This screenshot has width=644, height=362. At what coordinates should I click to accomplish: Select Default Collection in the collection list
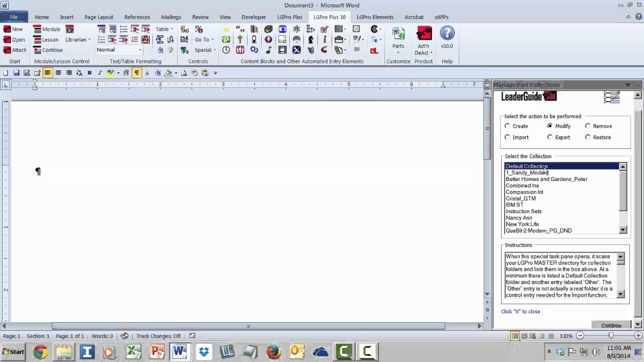(562, 166)
